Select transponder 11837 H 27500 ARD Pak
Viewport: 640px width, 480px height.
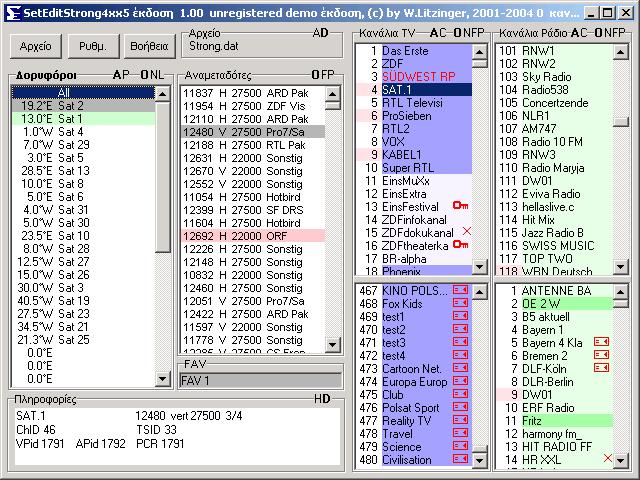[253, 93]
